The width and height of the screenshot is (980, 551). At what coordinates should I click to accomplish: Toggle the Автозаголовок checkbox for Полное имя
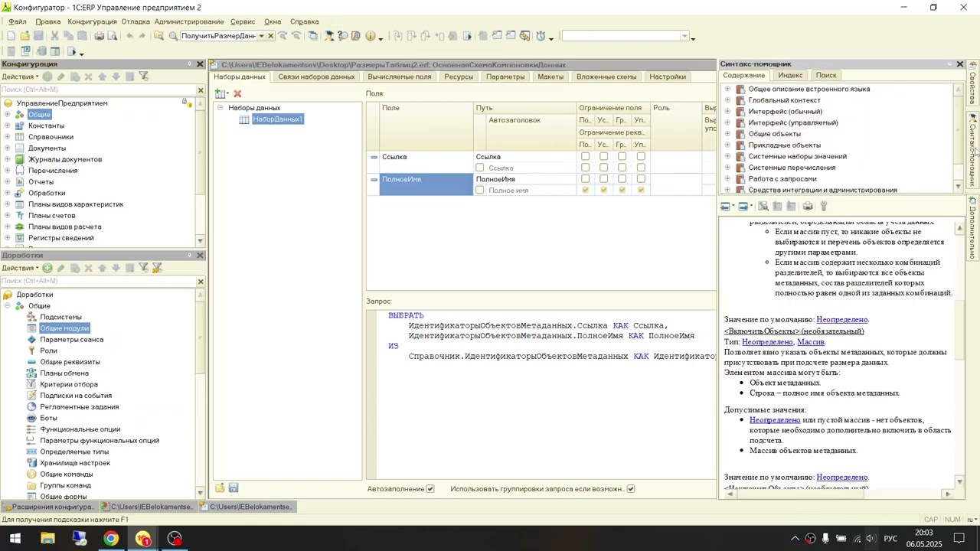[x=480, y=191]
